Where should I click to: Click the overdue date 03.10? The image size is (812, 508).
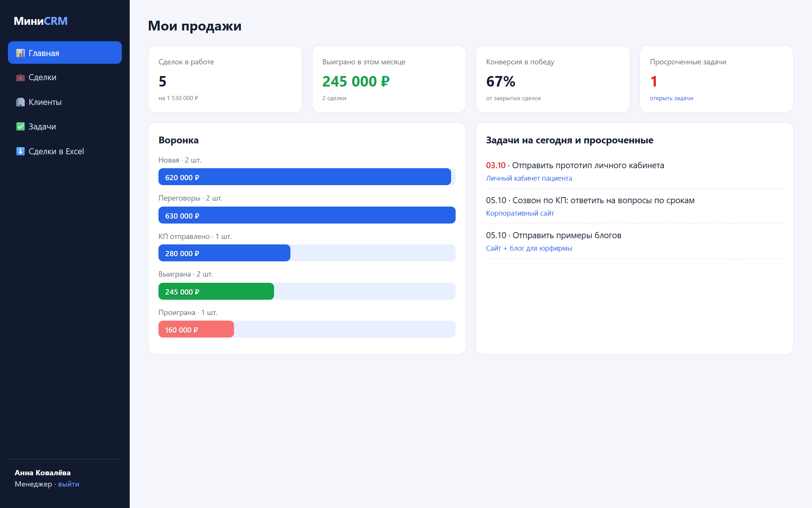pyautogui.click(x=495, y=166)
